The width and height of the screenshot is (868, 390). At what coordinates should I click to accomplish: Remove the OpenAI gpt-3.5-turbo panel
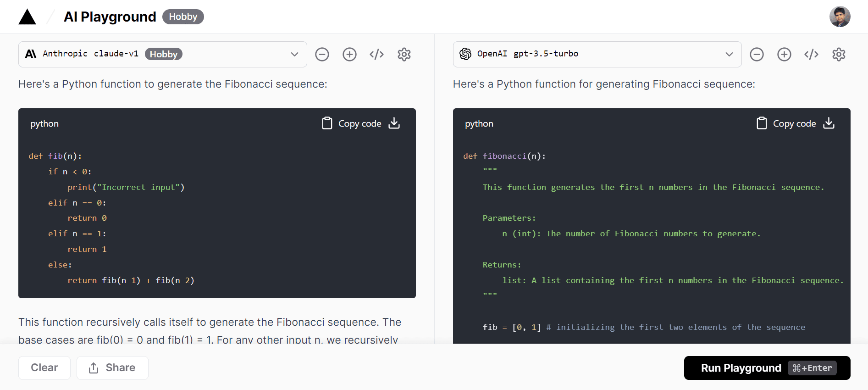pyautogui.click(x=757, y=55)
